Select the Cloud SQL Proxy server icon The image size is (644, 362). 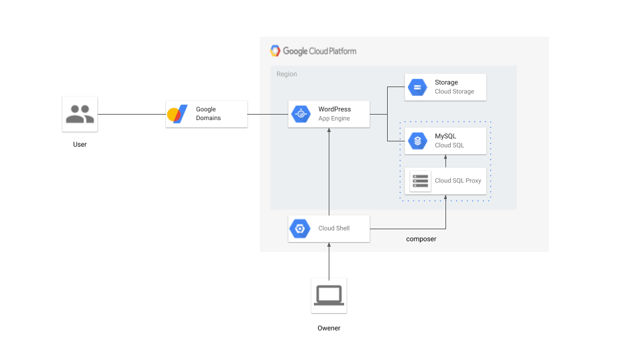(420, 180)
